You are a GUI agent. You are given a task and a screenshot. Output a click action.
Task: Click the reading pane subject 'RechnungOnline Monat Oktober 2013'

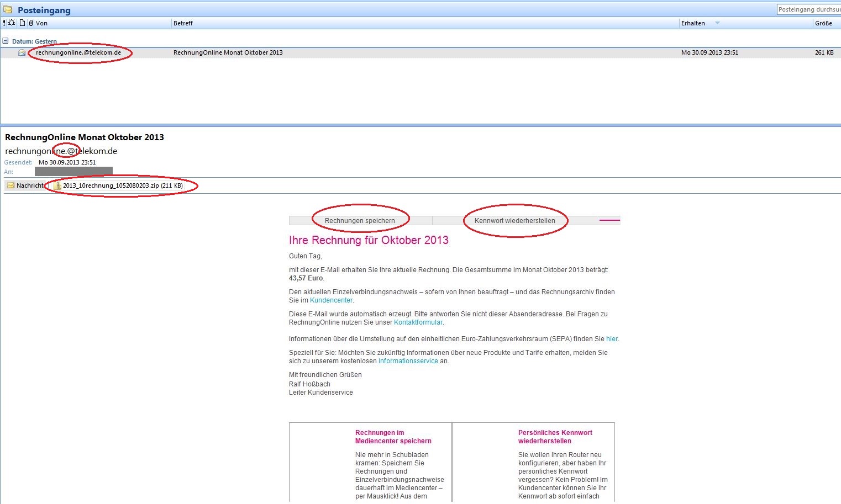click(x=85, y=137)
